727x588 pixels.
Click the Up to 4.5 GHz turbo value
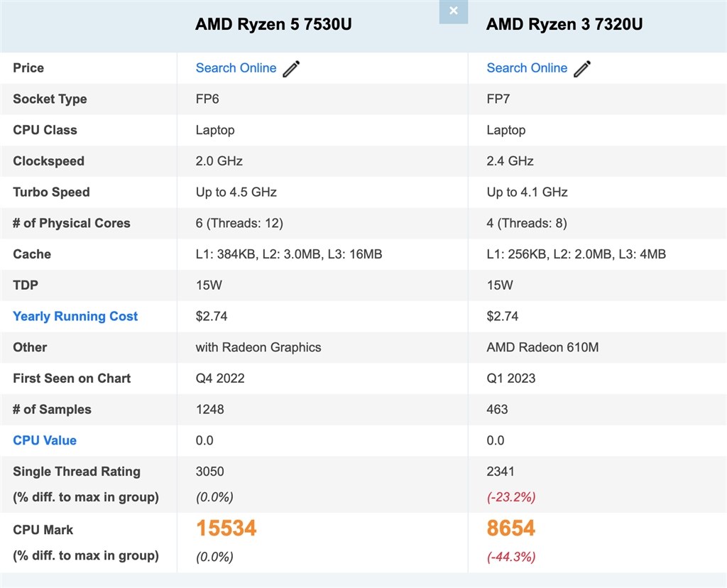[236, 192]
